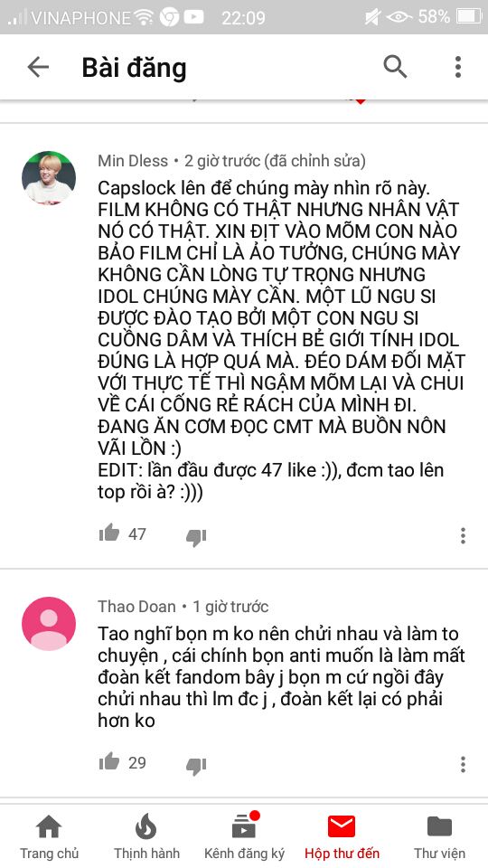The height and width of the screenshot is (868, 488).
Task: Open options menu for Min Dless's comment
Action: coord(463,535)
